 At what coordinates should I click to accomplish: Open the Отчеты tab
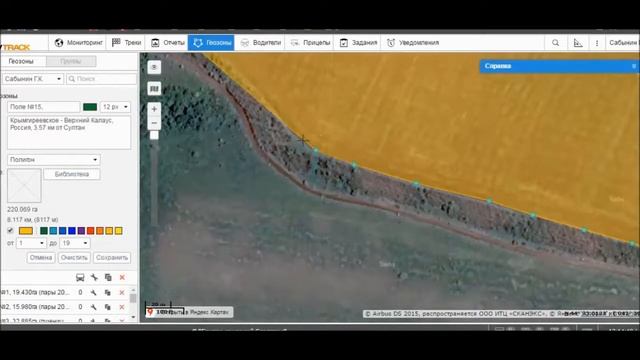point(167,42)
